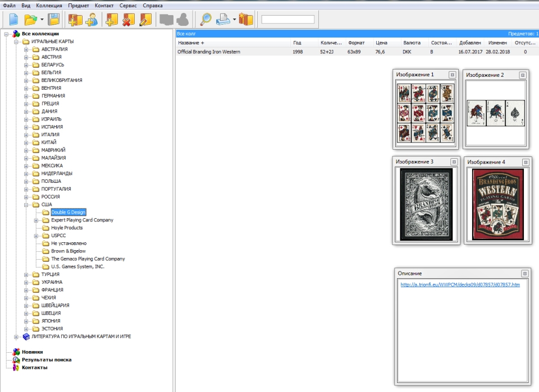This screenshot has width=539, height=392.
Task: Open the Коллекция menu
Action: point(49,6)
